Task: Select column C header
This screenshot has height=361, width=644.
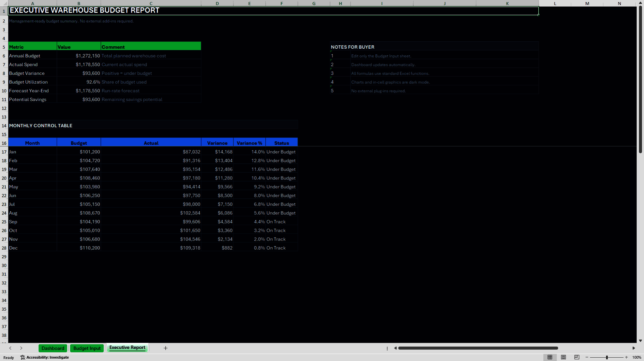Action: point(151,3)
